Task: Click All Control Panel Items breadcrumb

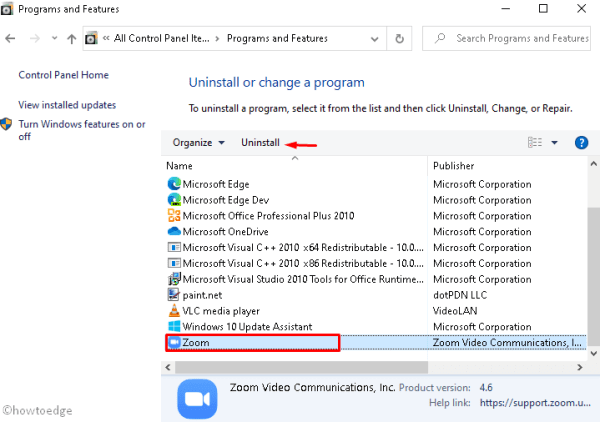Action: tap(161, 38)
